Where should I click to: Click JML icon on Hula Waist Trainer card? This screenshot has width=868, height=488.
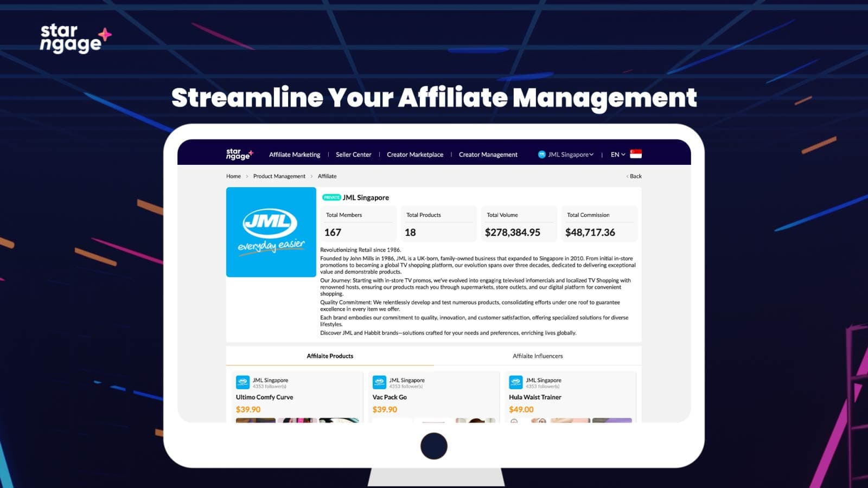515,382
